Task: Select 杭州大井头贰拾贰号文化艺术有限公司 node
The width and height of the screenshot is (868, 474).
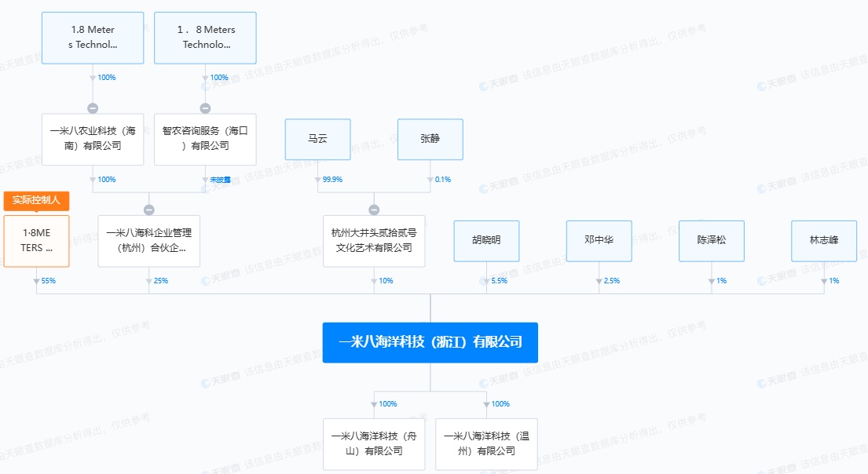Action: [374, 241]
